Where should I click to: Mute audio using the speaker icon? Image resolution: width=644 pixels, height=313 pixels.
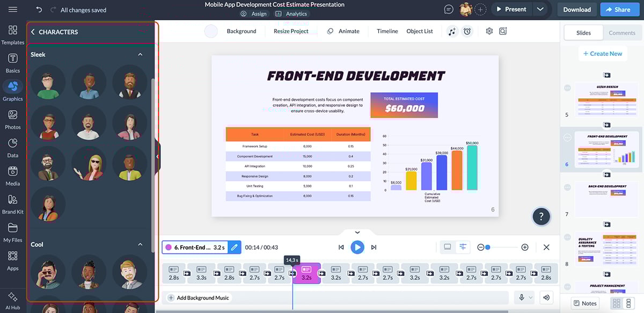[545, 296]
